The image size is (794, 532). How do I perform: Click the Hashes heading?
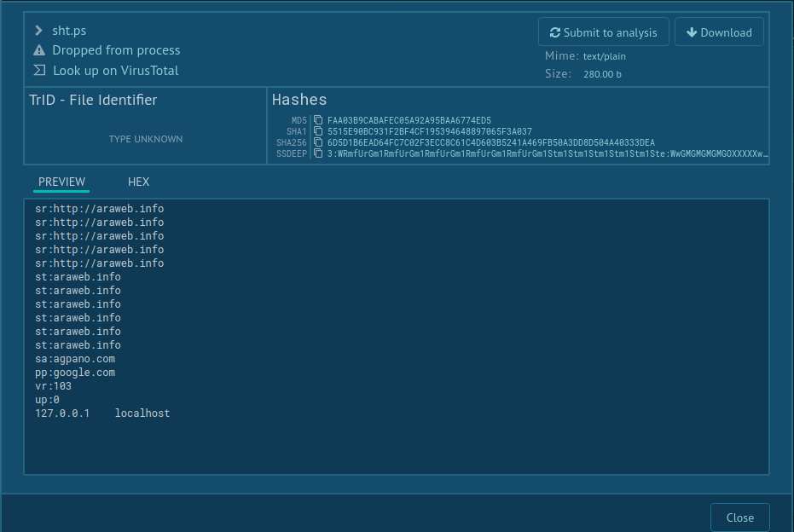point(299,100)
